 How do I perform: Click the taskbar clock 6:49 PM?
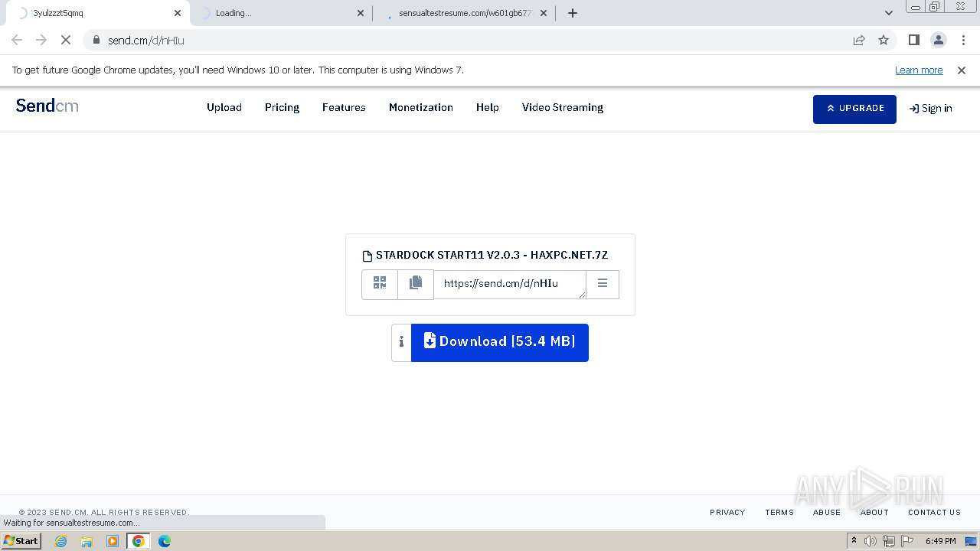pyautogui.click(x=941, y=541)
